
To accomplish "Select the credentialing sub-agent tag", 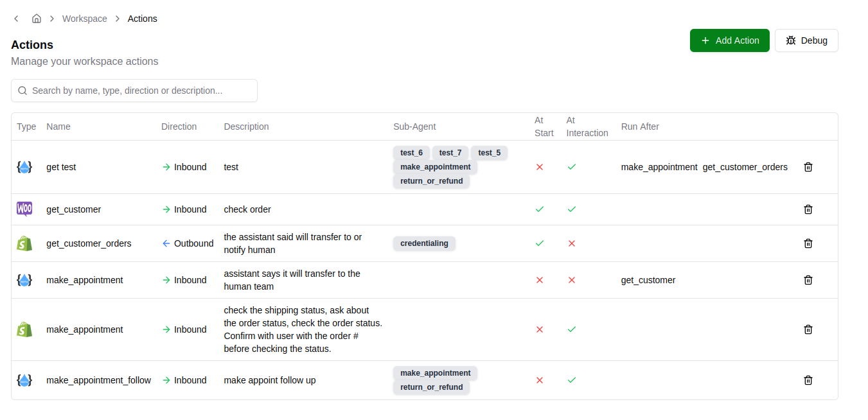I will 424,243.
